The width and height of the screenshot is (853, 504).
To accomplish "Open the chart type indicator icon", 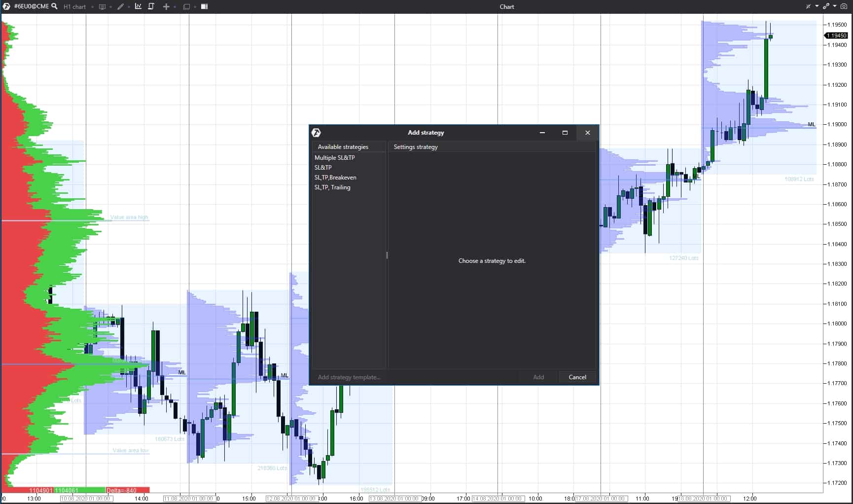I will pyautogui.click(x=138, y=6).
